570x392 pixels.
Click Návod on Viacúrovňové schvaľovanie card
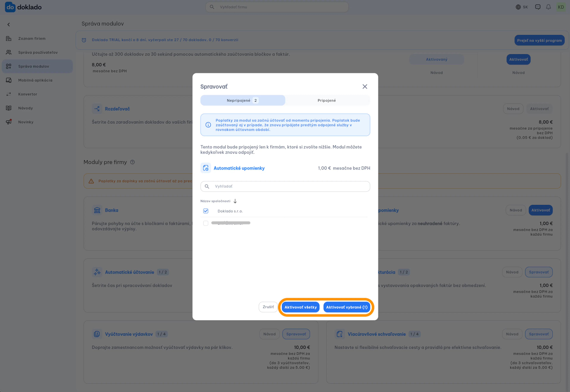point(512,334)
